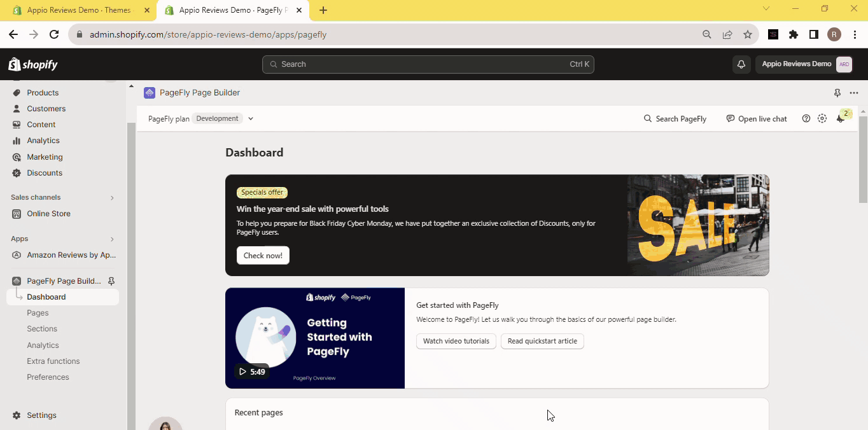
Task: Click the Check now! button
Action: [x=263, y=255]
